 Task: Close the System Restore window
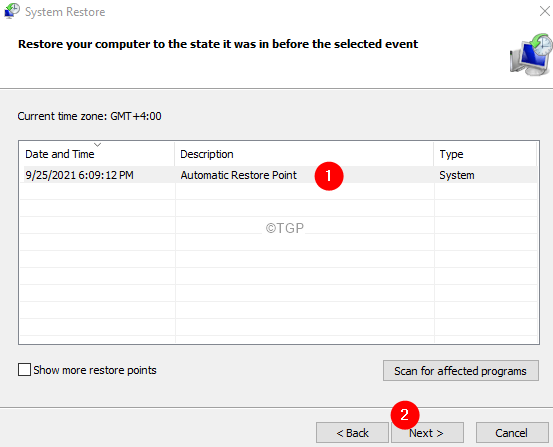click(545, 11)
